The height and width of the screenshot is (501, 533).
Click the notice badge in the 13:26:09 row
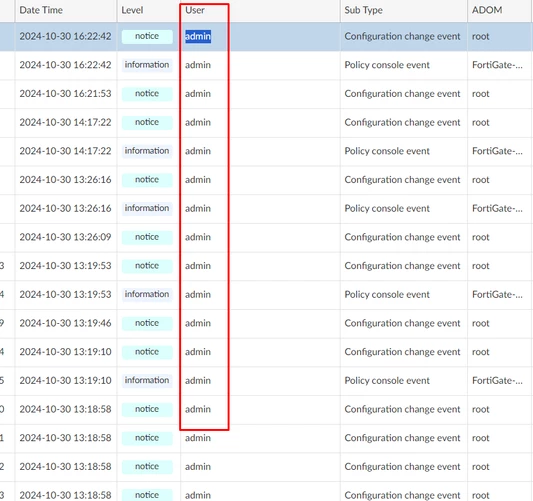point(147,237)
